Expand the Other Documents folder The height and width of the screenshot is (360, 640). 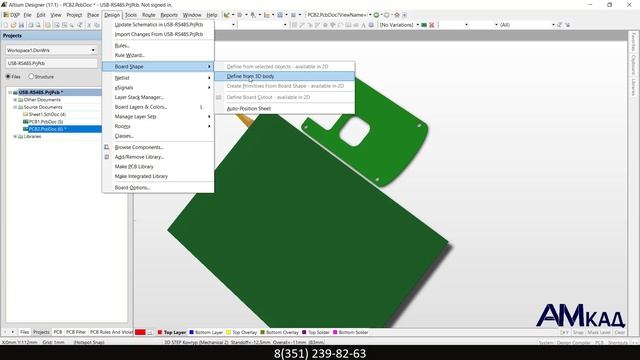15,100
